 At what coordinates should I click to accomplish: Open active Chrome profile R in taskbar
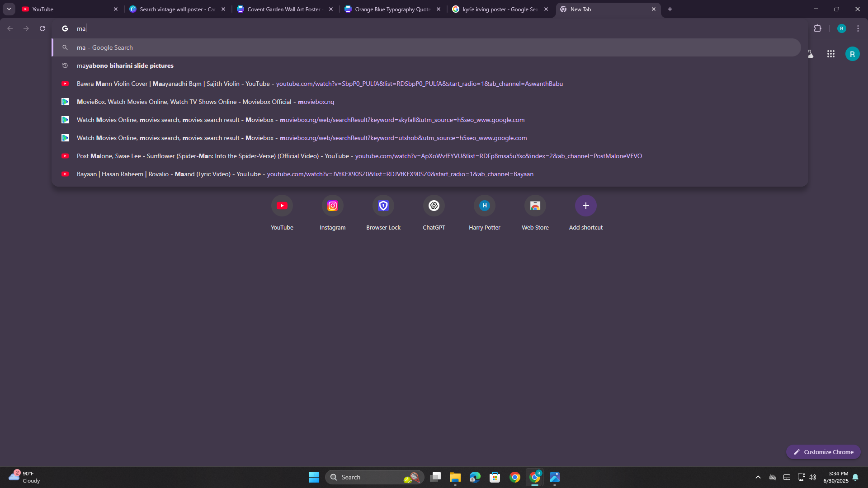pyautogui.click(x=535, y=477)
